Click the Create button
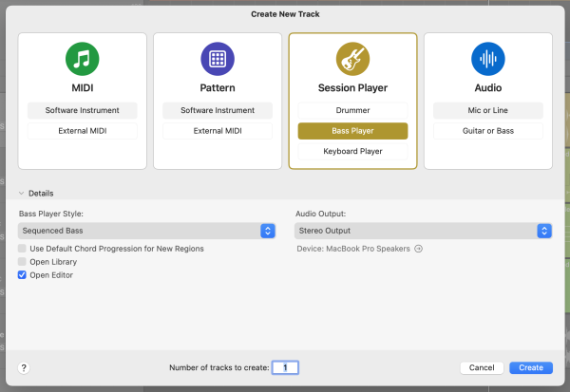Screen dimensions: 570x392 point(531,367)
